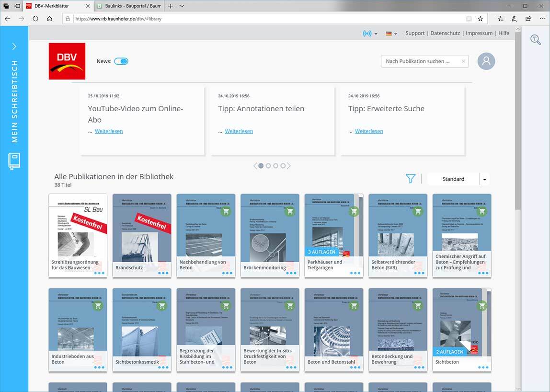Screen dimensions: 550x392
Task: Add Brückenmonitoring to shopping cart
Action: (x=290, y=212)
